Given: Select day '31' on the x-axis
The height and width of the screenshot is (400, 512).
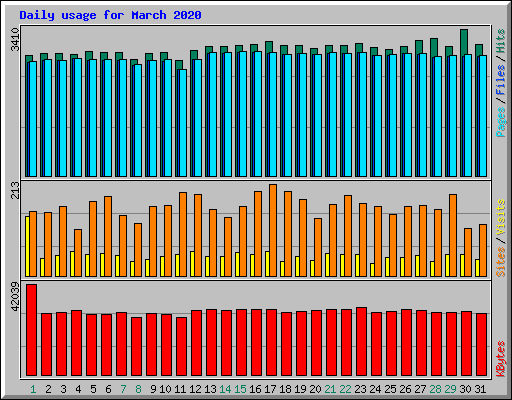Looking at the screenshot, I should click(x=480, y=389).
